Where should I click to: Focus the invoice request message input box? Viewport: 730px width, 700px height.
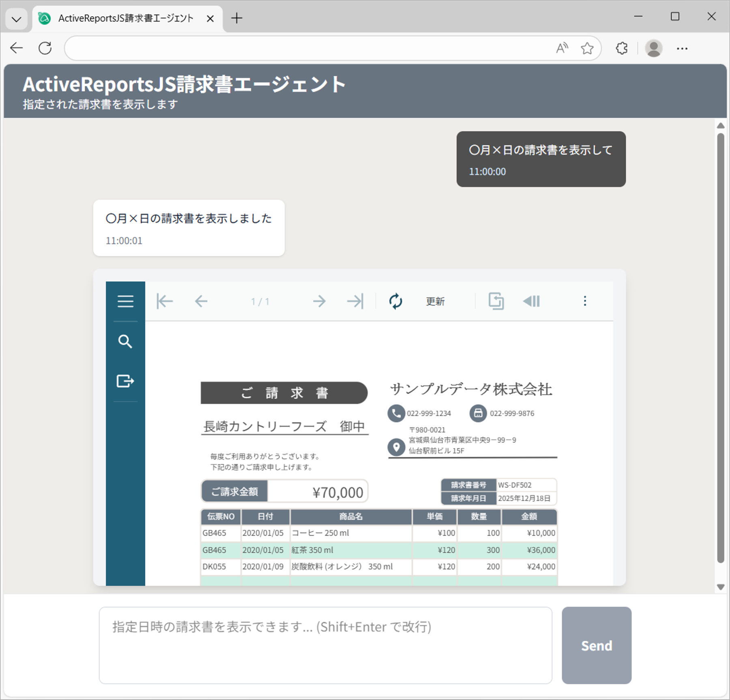(326, 645)
